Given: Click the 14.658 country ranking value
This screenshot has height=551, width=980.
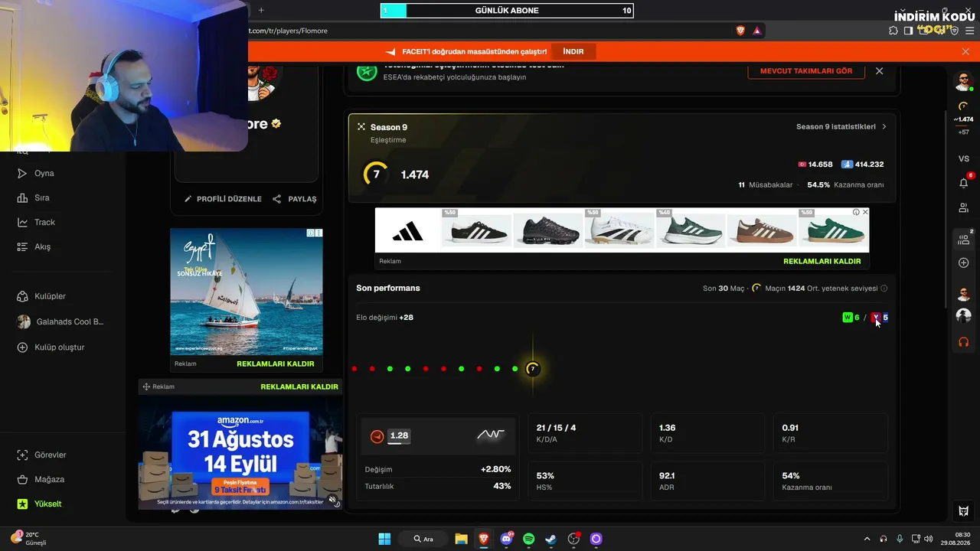Looking at the screenshot, I should pyautogui.click(x=820, y=165).
